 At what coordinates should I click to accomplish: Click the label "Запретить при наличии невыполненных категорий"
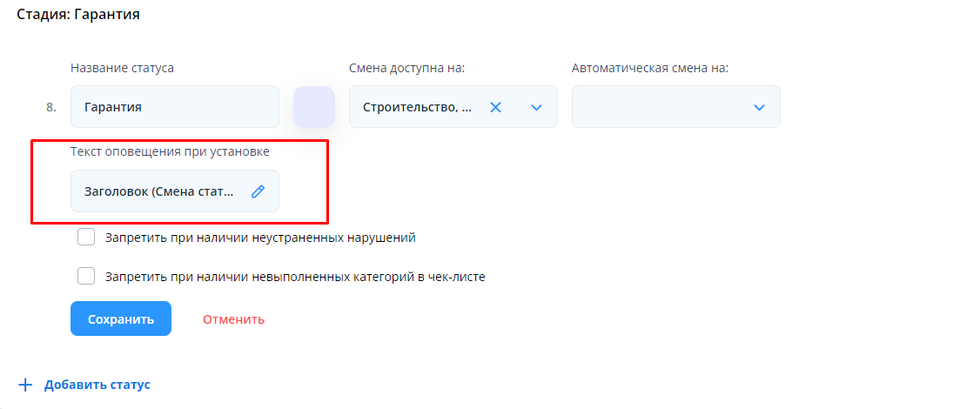point(295,277)
